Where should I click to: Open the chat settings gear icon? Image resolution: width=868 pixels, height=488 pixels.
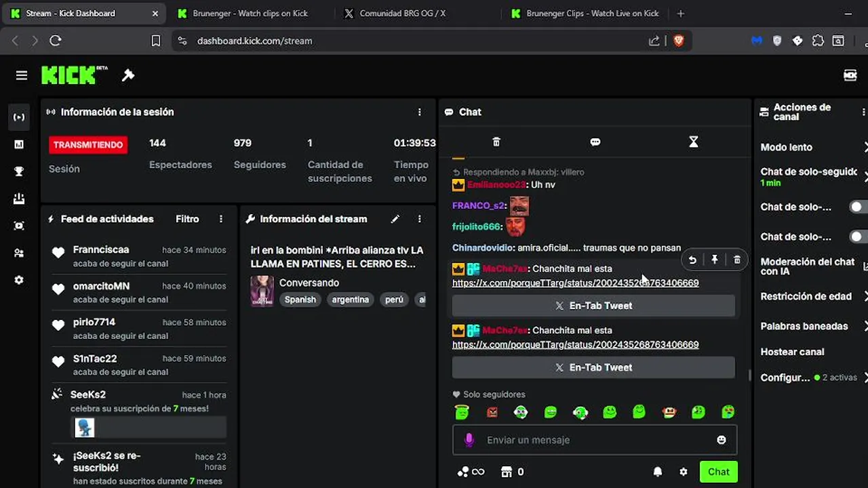tap(684, 472)
